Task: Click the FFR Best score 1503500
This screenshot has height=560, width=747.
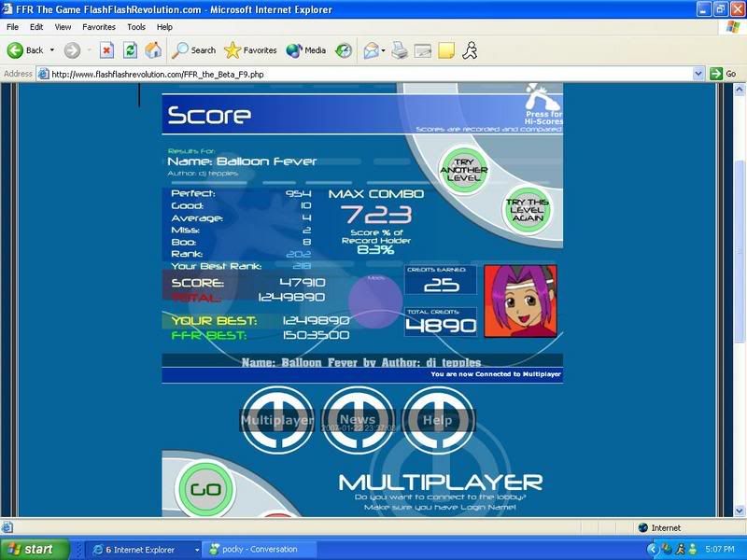Action: 316,335
